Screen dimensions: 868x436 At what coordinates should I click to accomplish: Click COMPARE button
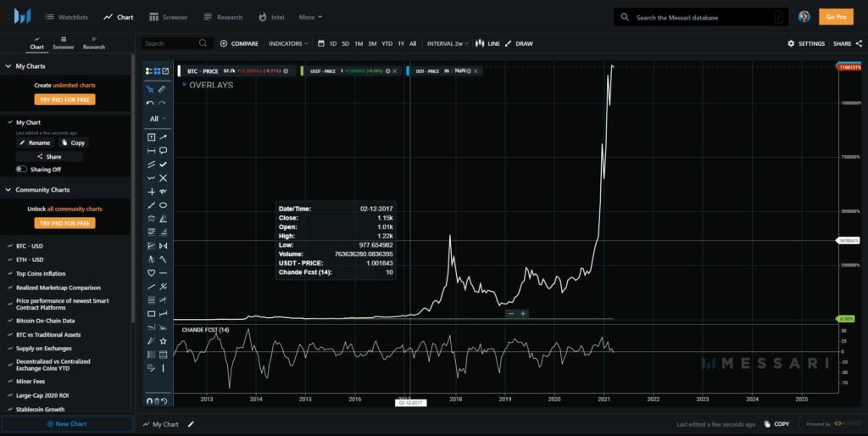point(239,43)
